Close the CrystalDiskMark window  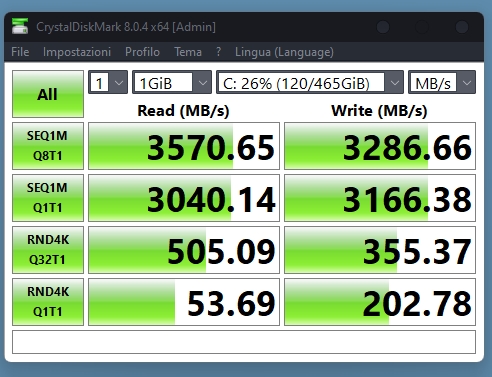462,27
